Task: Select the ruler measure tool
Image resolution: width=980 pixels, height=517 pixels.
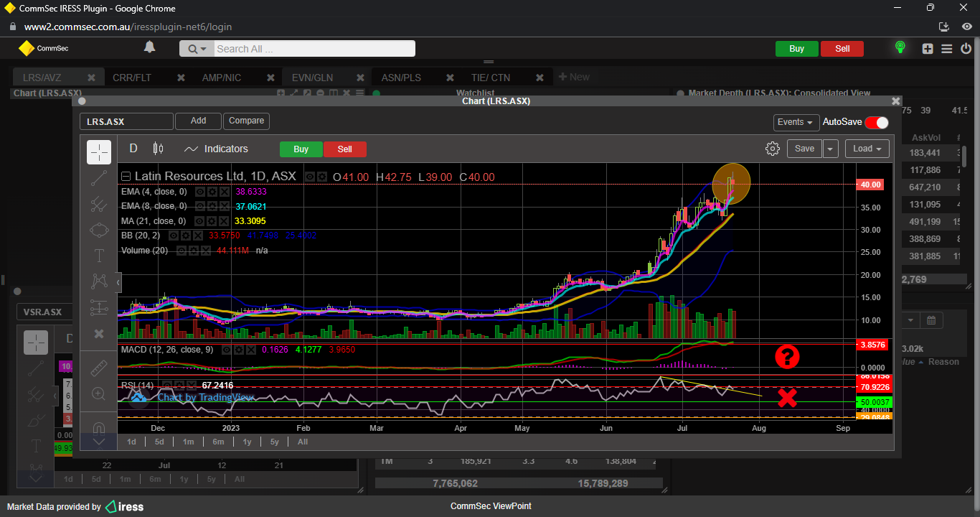Action: (99, 368)
